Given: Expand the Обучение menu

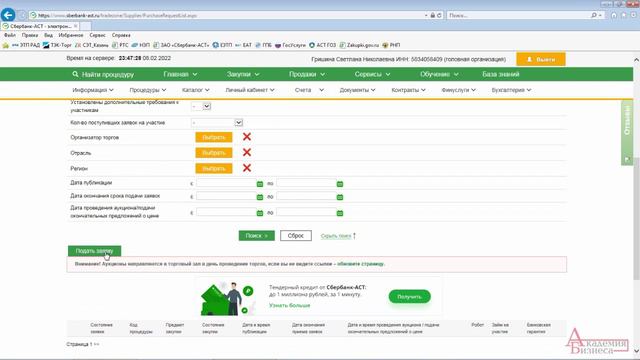Looking at the screenshot, I should tap(439, 74).
